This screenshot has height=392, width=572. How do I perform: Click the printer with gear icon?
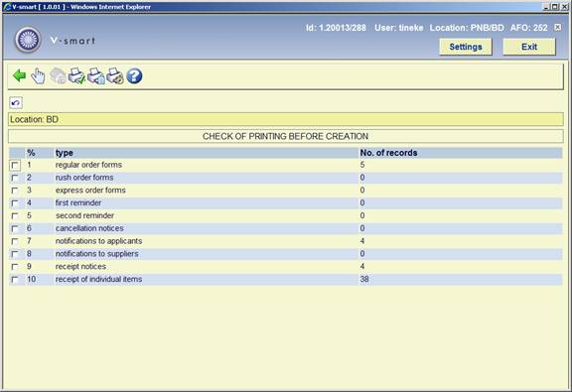115,75
